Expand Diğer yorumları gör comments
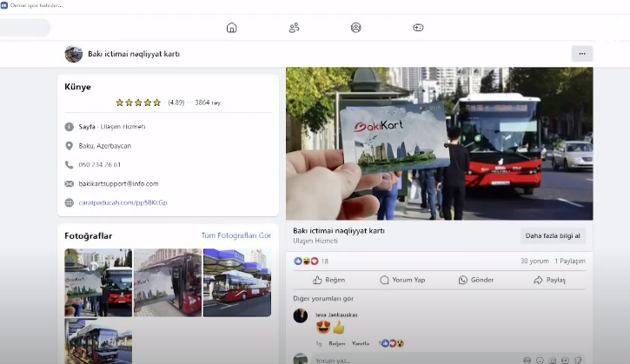 [322, 298]
